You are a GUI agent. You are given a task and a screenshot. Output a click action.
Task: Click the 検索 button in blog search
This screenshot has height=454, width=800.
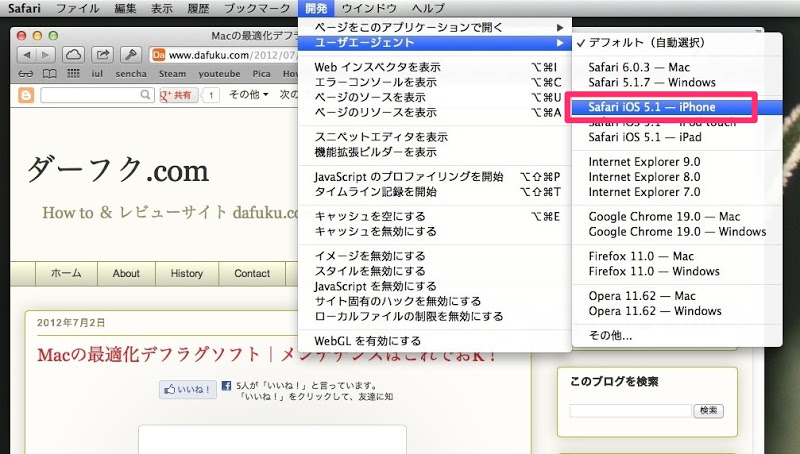tap(708, 410)
